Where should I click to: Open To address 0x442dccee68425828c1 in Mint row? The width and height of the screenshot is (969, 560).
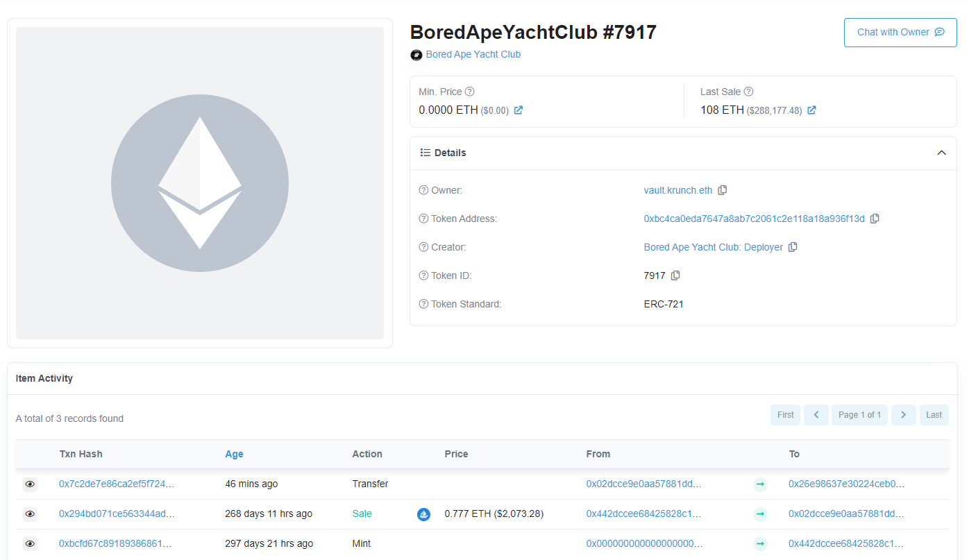[x=847, y=543]
